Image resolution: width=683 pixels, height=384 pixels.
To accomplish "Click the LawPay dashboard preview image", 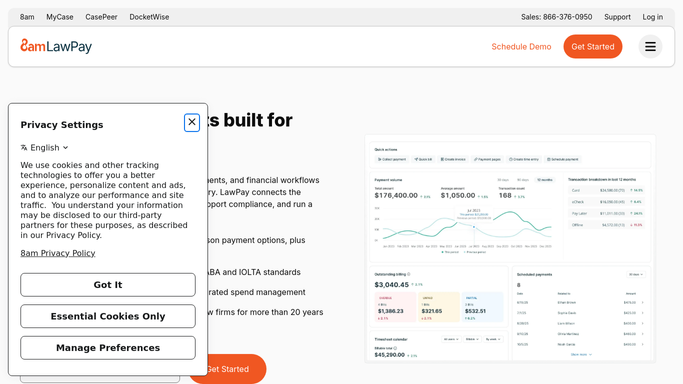I will 510,249.
